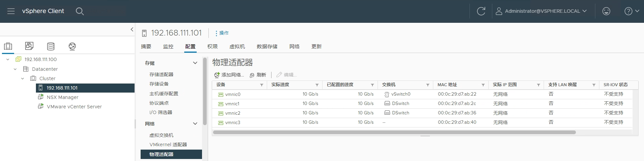Viewport: 644px width, 161px height.
Task: Click the host icon beside the title
Action: [144, 33]
